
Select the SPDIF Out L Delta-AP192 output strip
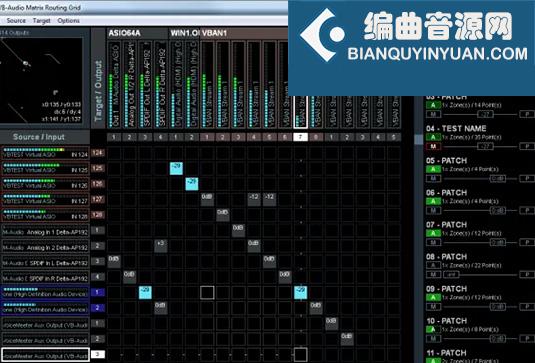(145, 85)
